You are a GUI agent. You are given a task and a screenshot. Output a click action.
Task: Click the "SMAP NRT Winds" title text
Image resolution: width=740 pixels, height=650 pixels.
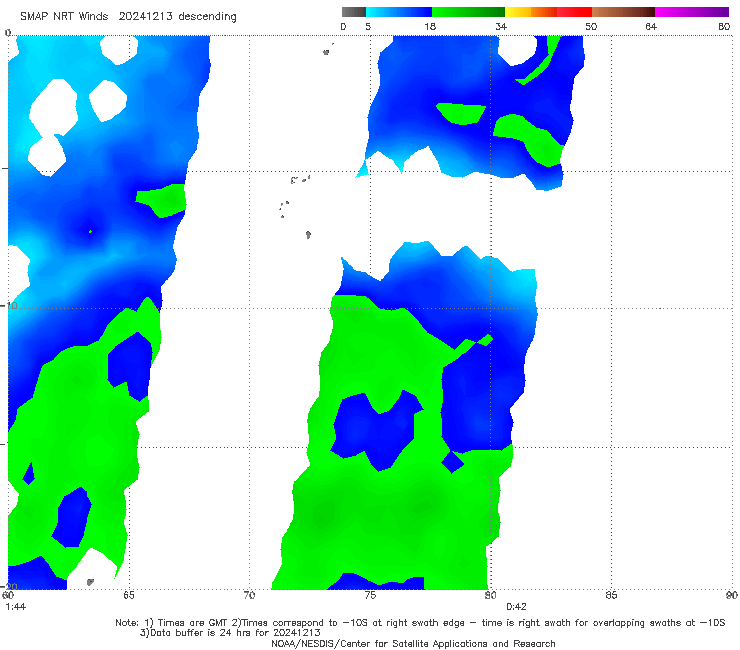point(64,16)
